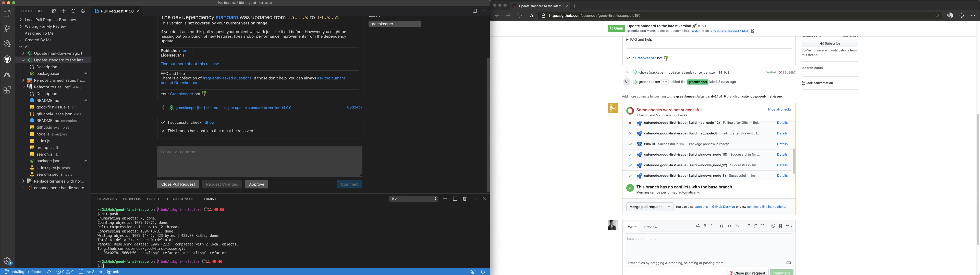
Task: Insert an @ mention in the comment toolbar
Action: click(x=773, y=226)
